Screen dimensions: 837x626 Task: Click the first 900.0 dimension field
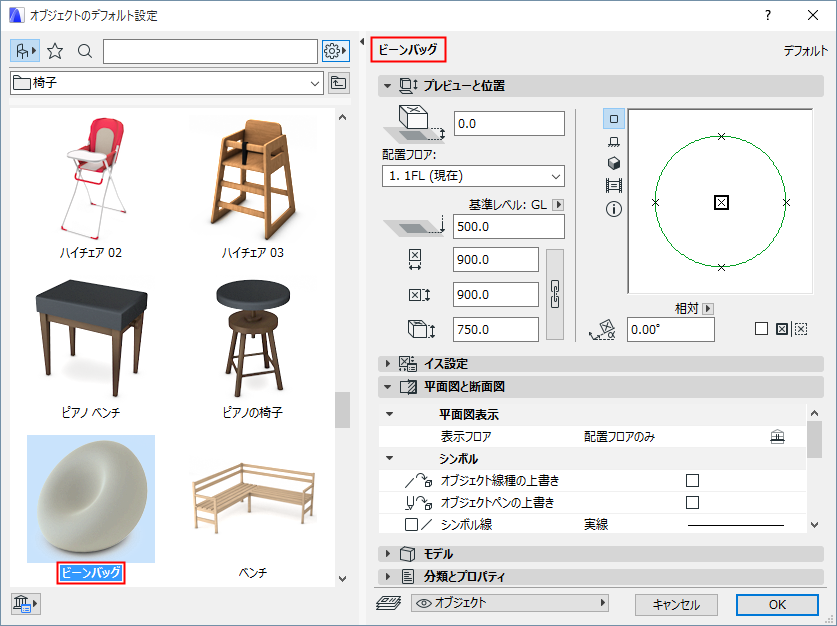496,259
